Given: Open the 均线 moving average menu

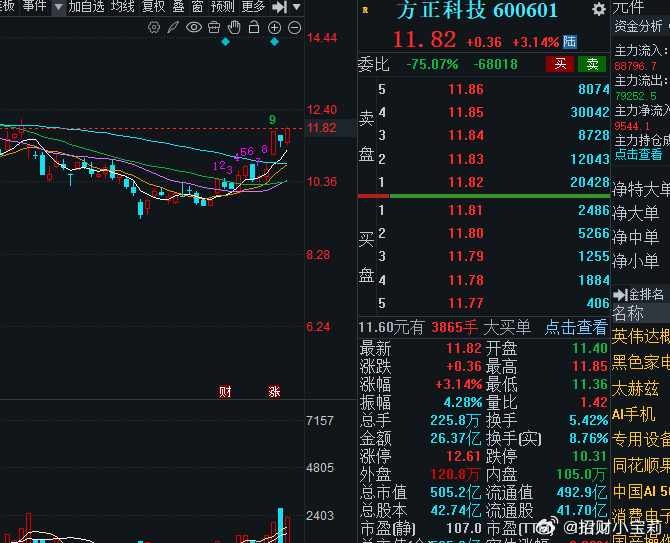Looking at the screenshot, I should tap(123, 6).
